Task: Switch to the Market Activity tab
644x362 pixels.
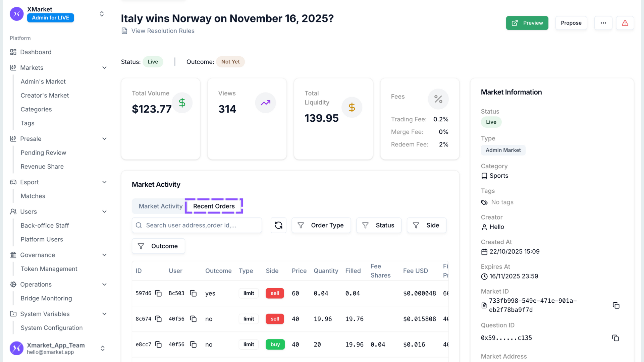Action: coord(160,206)
